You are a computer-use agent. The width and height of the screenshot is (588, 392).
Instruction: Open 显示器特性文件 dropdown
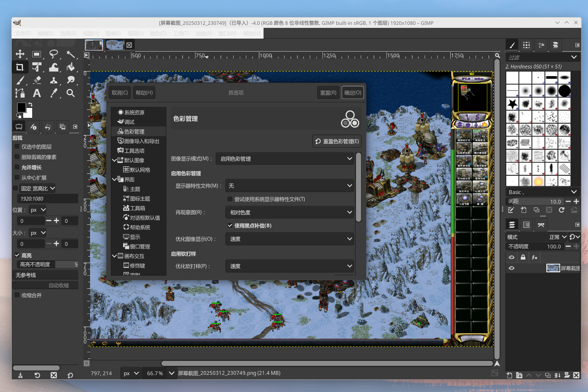click(289, 186)
